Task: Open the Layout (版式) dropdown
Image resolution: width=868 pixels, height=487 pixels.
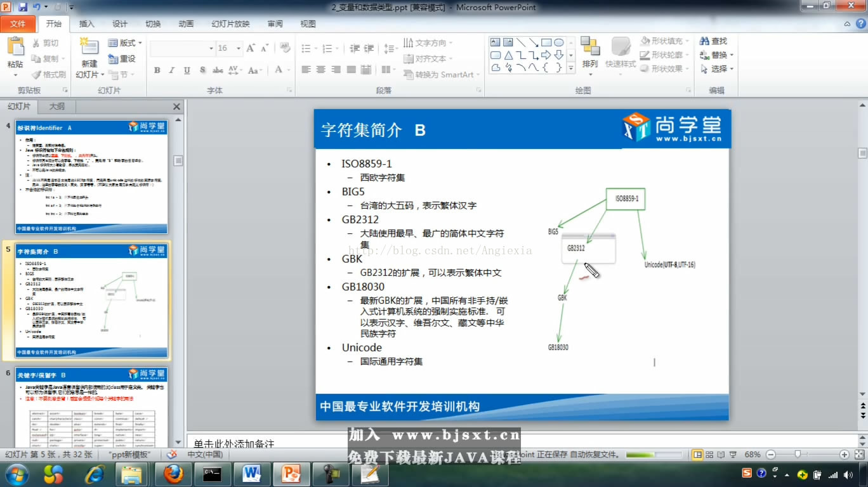Action: click(x=125, y=43)
